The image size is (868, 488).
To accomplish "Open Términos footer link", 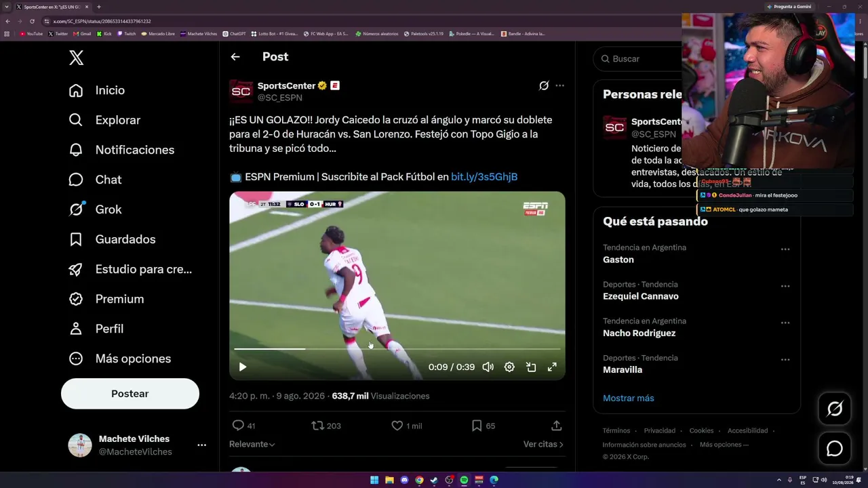I will [x=616, y=430].
